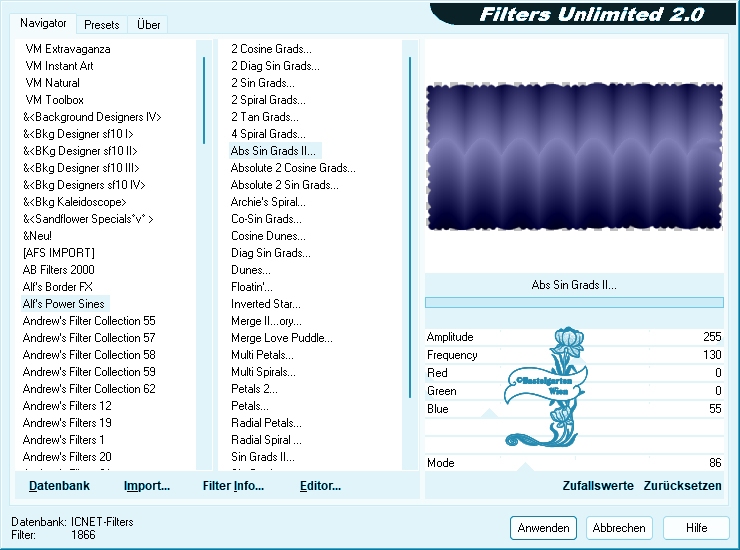This screenshot has height=550, width=740.
Task: Select the &Neu! category
Action: pyautogui.click(x=37, y=236)
